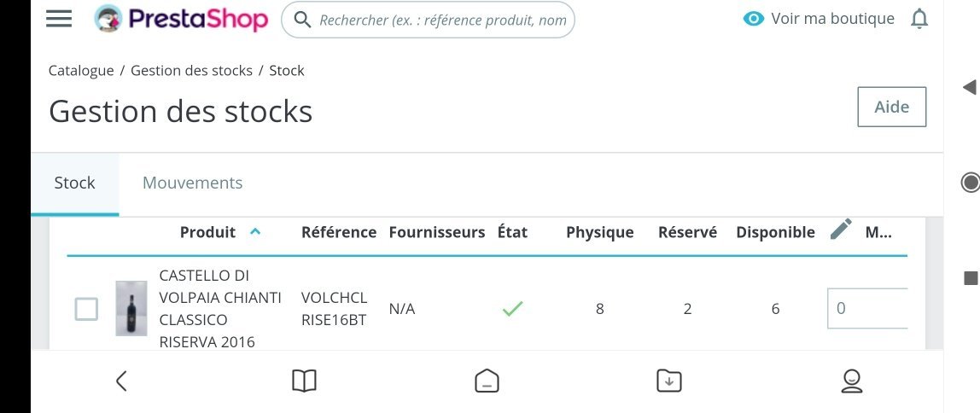This screenshot has height=413, width=980.
Task: Click the pencil edit quantity icon
Action: tap(841, 230)
